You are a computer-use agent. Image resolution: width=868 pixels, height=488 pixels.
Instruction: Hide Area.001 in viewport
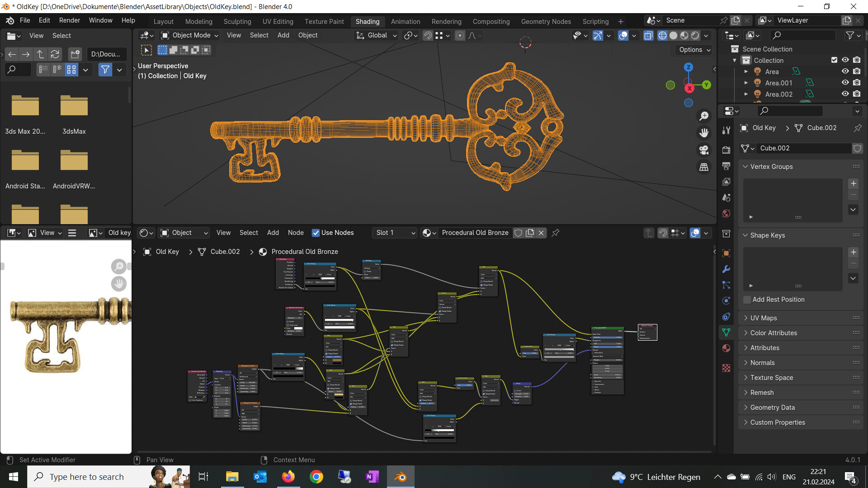coord(845,83)
